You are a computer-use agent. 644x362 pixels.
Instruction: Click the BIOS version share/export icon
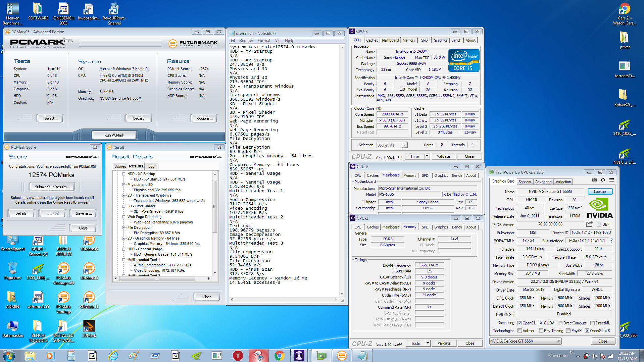pyautogui.click(x=589, y=224)
